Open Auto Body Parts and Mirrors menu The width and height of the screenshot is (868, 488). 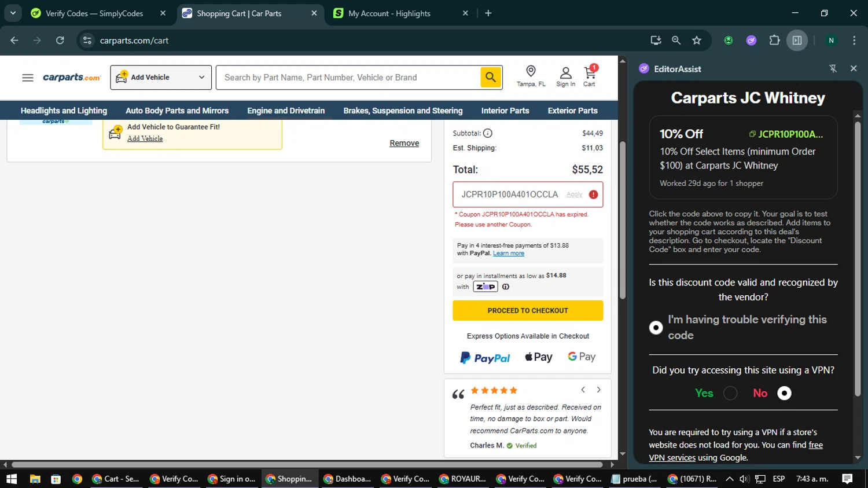(x=177, y=111)
